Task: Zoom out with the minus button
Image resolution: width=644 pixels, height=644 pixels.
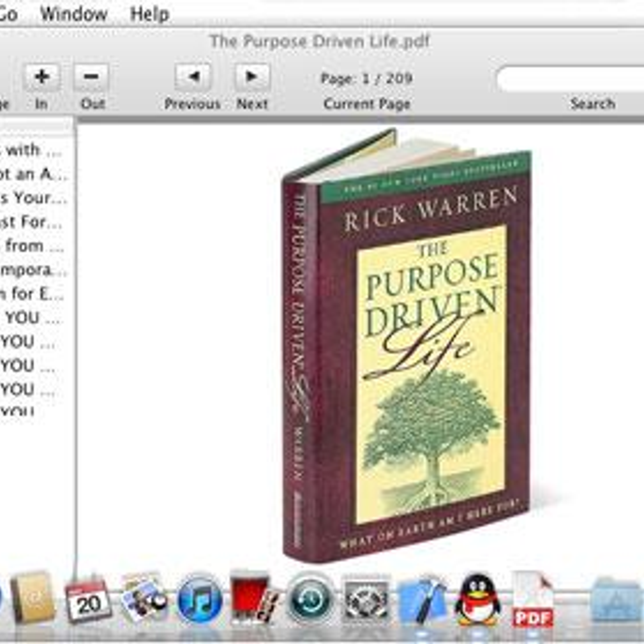Action: click(x=91, y=76)
